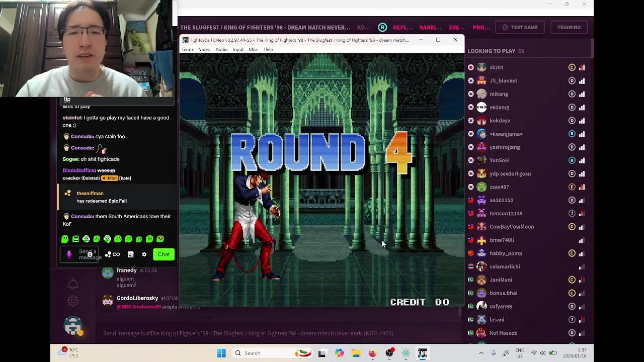Click GordoLiberosky username in chat
Screen dimensions: 644x362
pos(137,298)
